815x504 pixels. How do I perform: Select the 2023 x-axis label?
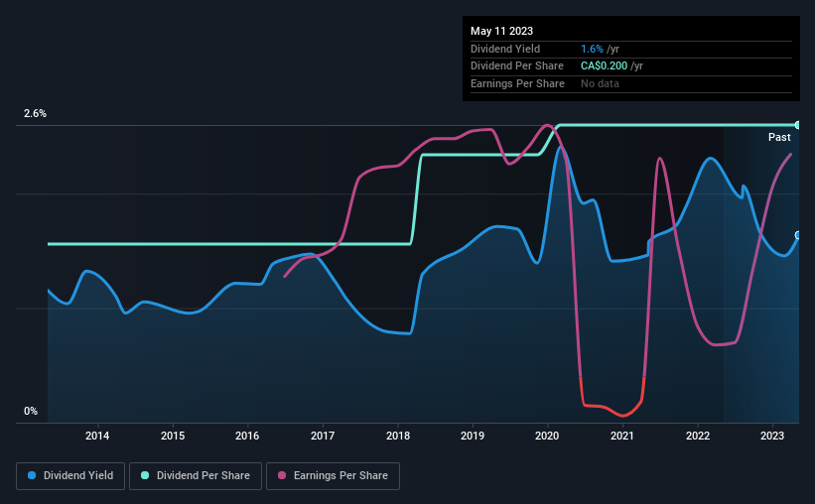point(772,436)
